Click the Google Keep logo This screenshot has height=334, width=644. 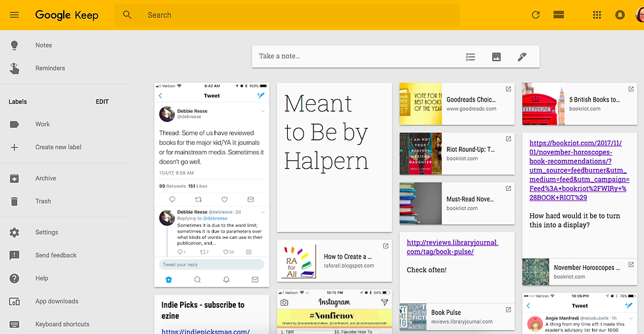point(67,15)
